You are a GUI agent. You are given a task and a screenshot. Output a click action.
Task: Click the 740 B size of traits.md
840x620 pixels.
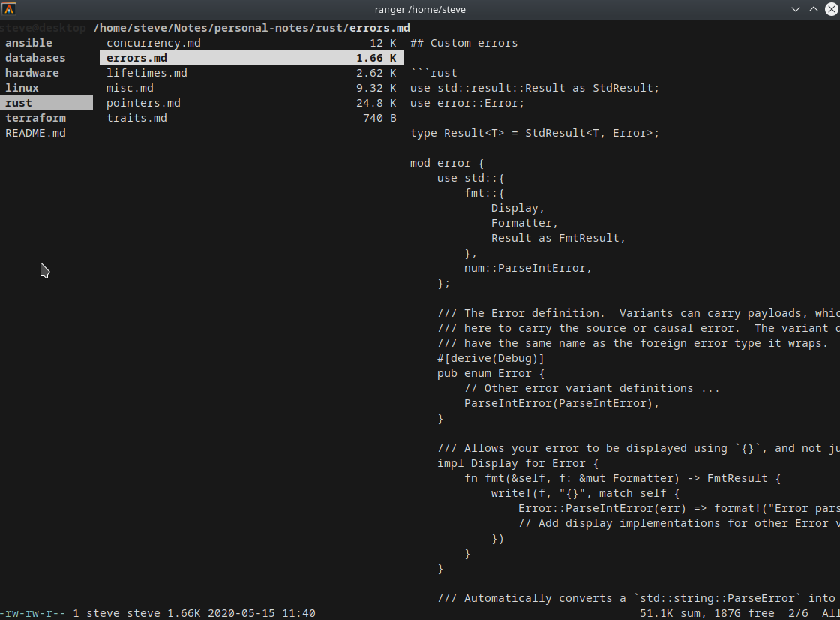pyautogui.click(x=379, y=118)
